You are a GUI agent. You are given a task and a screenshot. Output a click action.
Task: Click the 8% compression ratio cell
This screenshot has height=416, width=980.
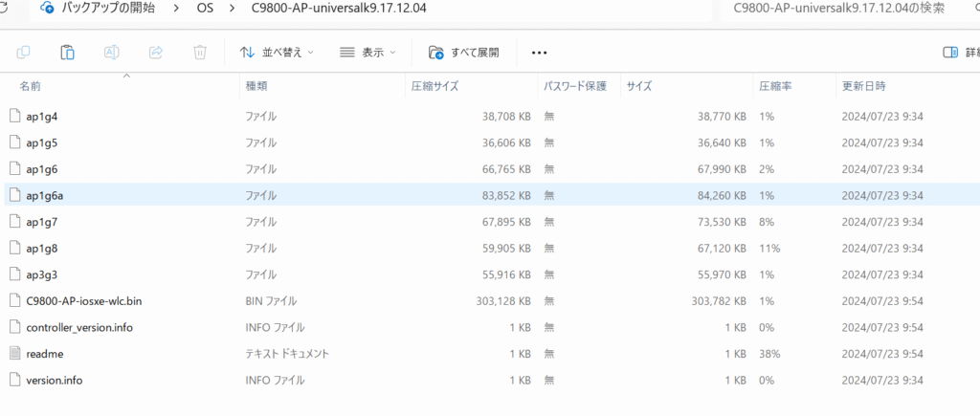767,223
